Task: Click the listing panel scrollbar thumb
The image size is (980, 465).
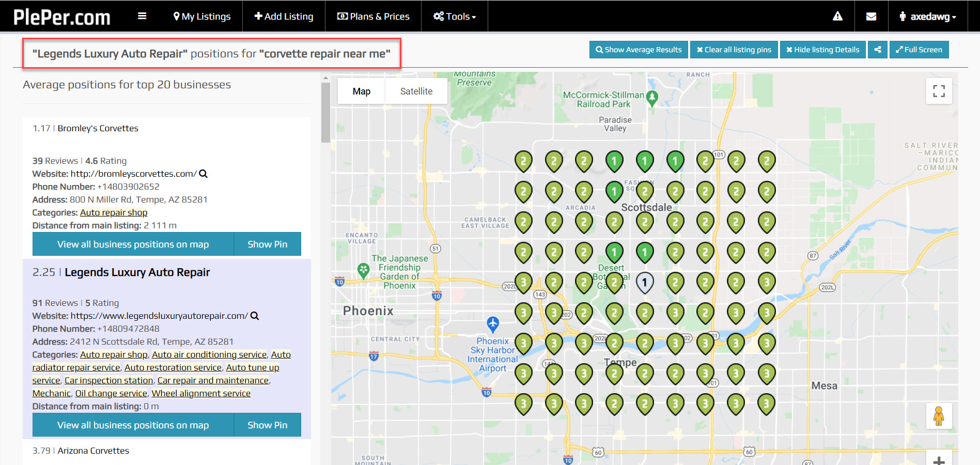Action: [x=325, y=112]
